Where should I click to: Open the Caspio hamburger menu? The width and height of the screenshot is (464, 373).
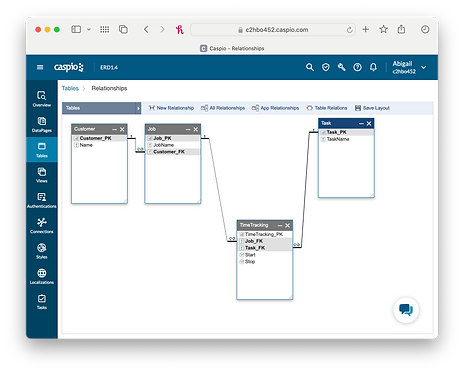[40, 67]
